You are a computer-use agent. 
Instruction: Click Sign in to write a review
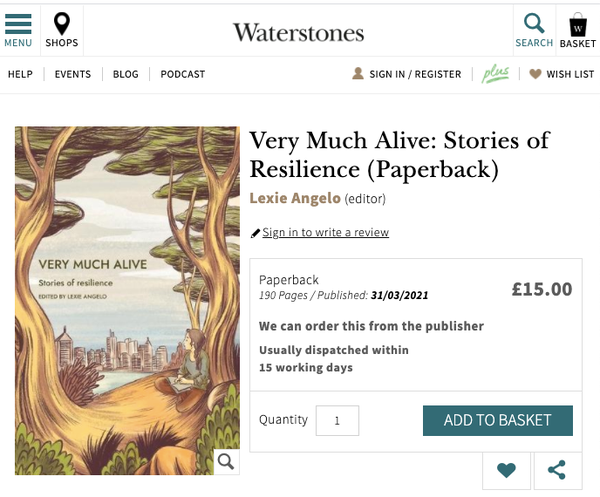(x=325, y=233)
